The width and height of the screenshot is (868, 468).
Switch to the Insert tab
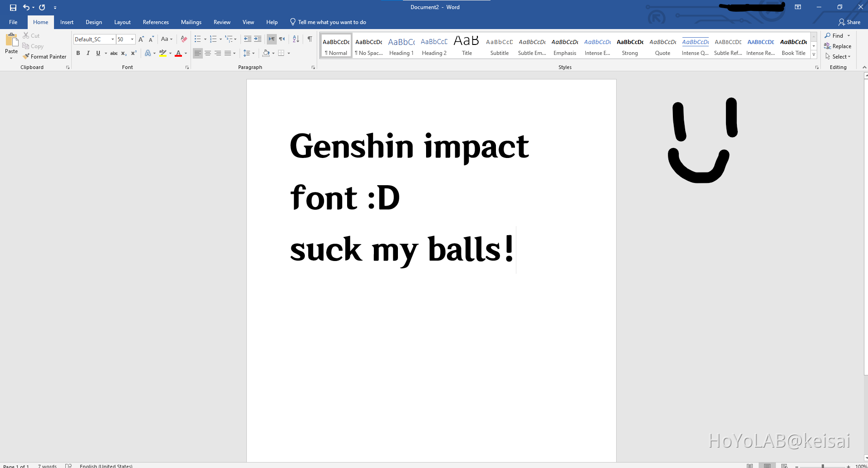pos(67,22)
